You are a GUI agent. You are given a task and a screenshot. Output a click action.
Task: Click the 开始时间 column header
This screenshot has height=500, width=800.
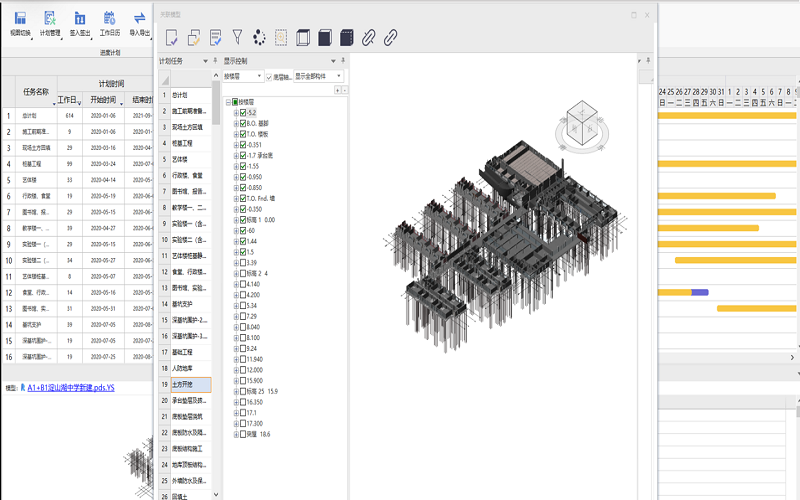[103, 100]
